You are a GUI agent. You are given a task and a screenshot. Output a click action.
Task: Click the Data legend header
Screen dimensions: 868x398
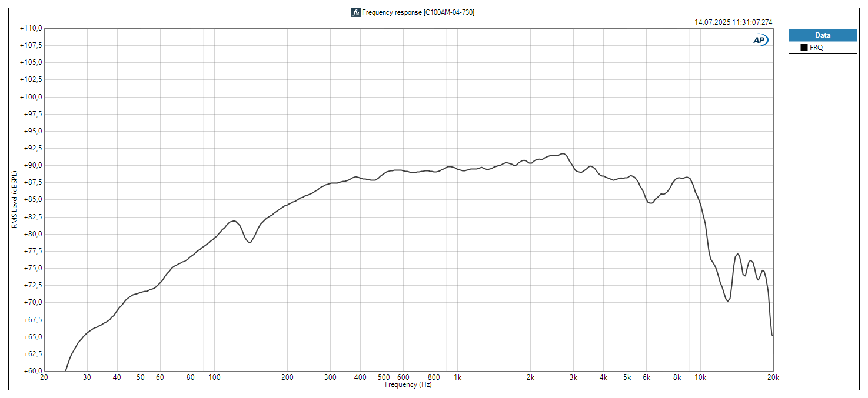[x=823, y=35]
